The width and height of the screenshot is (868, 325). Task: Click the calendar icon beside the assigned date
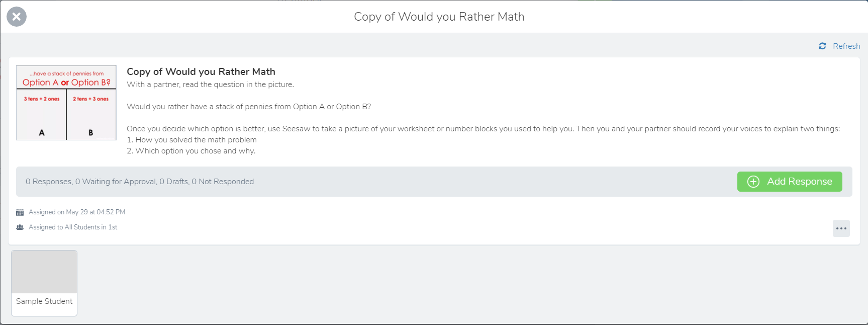(x=20, y=212)
